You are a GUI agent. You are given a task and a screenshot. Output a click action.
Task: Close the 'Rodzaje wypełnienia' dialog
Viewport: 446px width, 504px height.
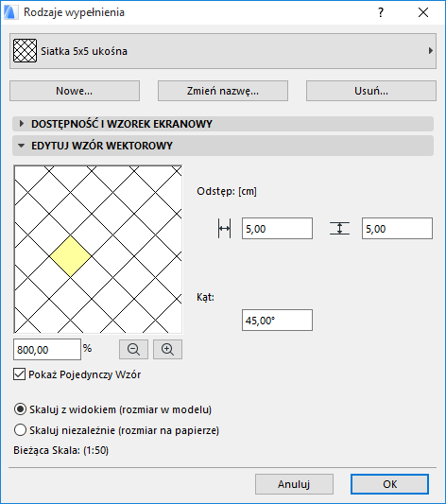(423, 12)
